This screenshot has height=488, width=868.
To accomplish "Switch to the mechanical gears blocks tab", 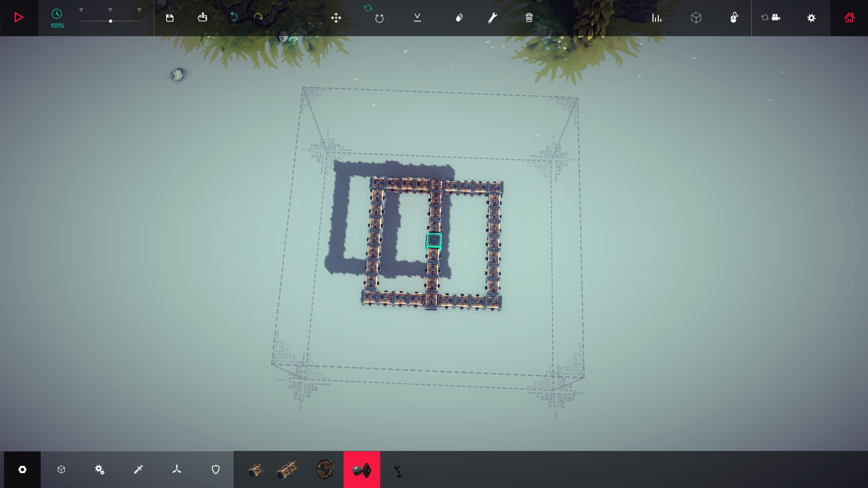I will tap(99, 470).
